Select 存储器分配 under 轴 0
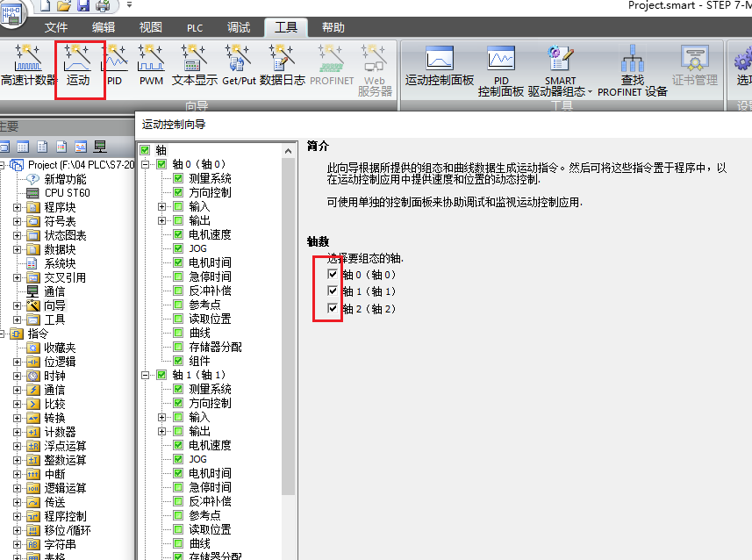The height and width of the screenshot is (560, 752). [x=215, y=347]
